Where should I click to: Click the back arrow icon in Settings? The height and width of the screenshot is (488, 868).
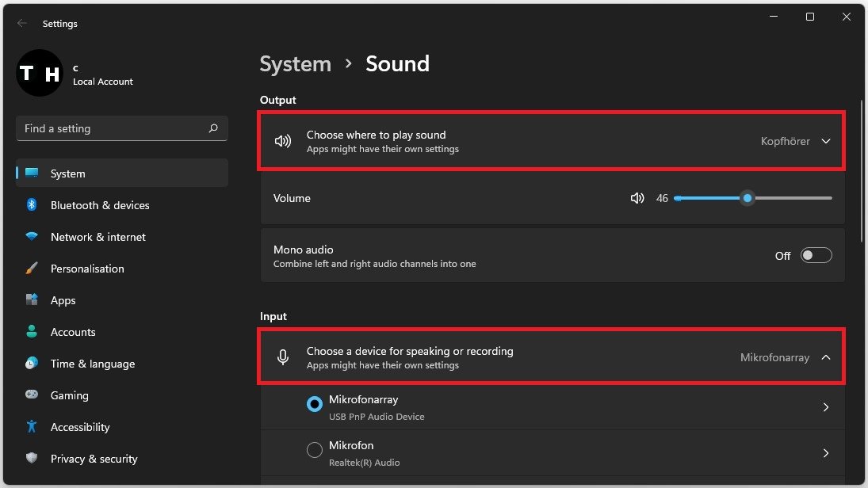(22, 24)
